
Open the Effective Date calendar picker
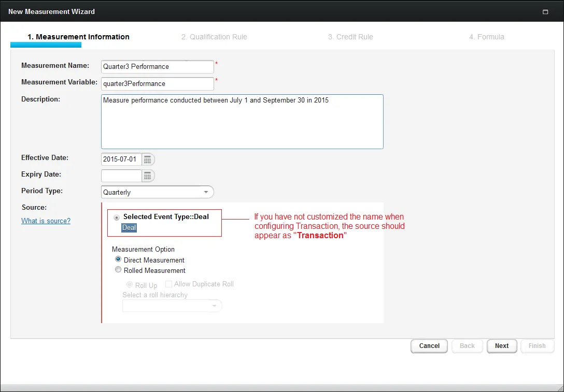[x=148, y=159]
